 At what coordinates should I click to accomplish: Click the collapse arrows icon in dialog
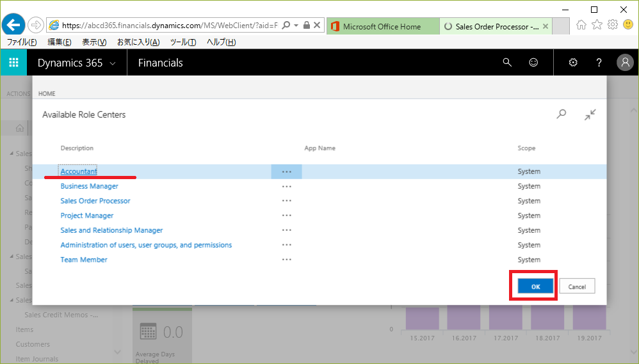(590, 115)
